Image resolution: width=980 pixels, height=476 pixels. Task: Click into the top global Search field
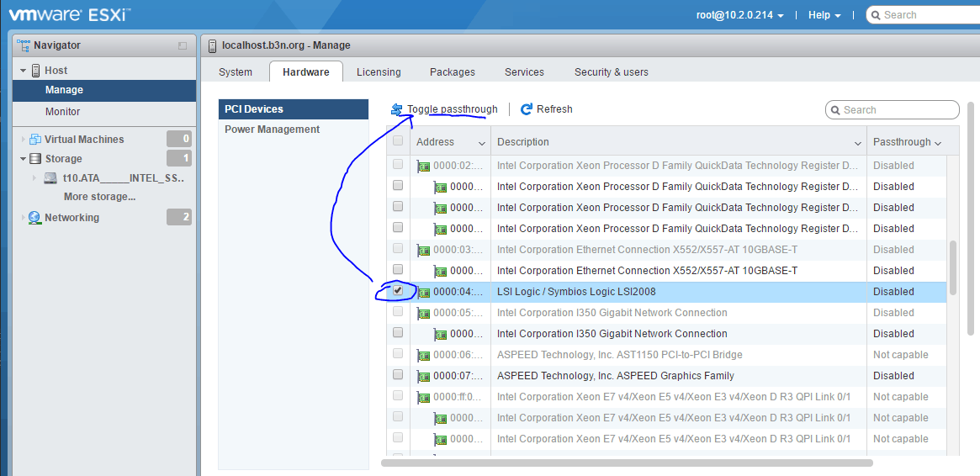[x=923, y=15]
